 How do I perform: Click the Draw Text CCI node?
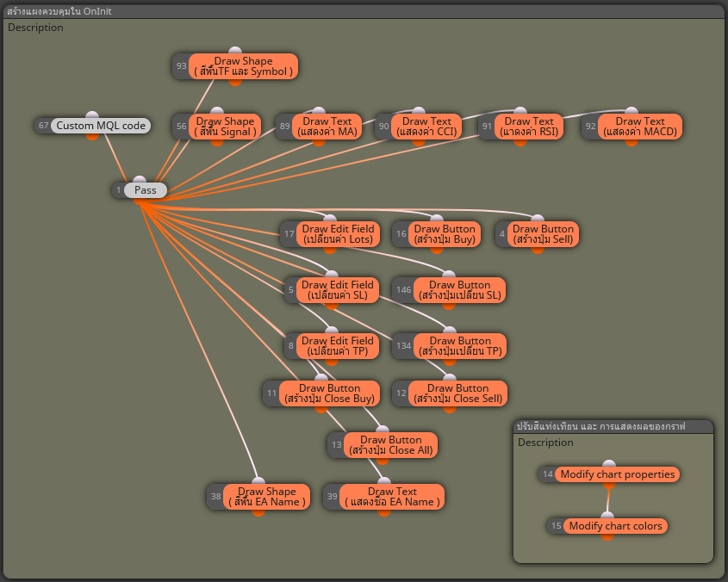(426, 127)
